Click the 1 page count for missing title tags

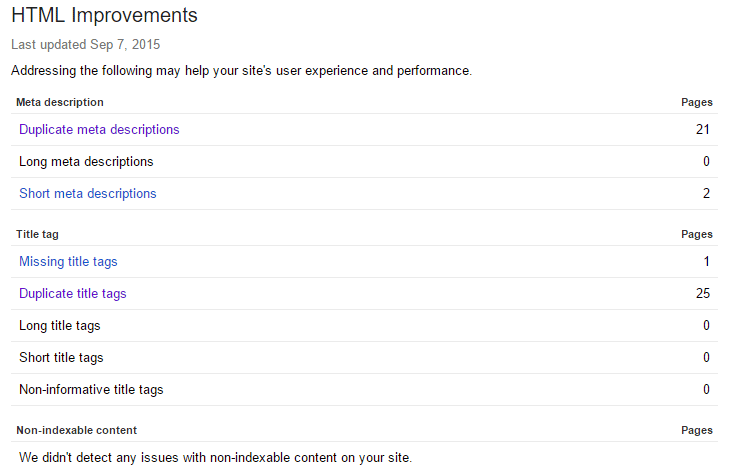click(x=706, y=262)
